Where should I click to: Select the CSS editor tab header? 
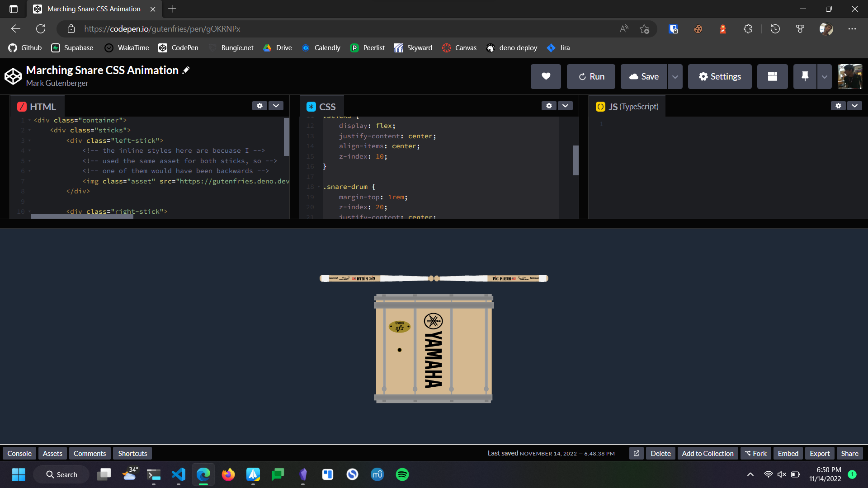click(x=321, y=107)
